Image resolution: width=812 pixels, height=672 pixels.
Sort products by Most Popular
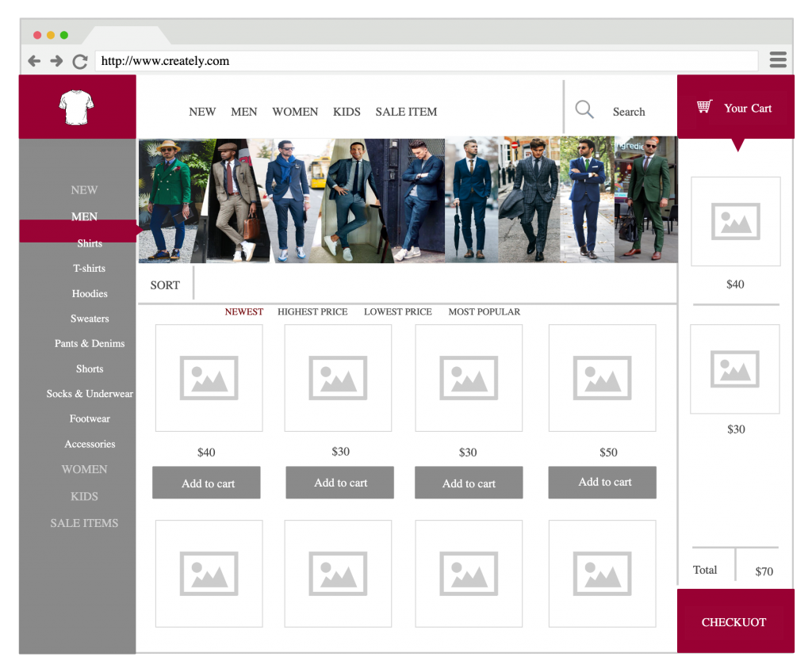coord(484,311)
